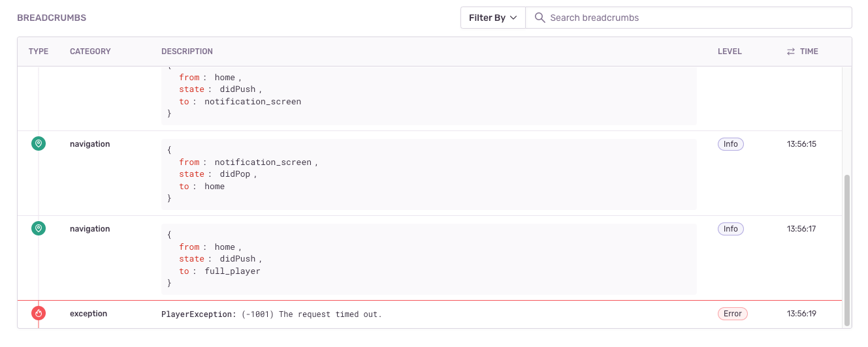The image size is (868, 347).
Task: Click 'from: notification_screen' value
Action: pos(263,162)
